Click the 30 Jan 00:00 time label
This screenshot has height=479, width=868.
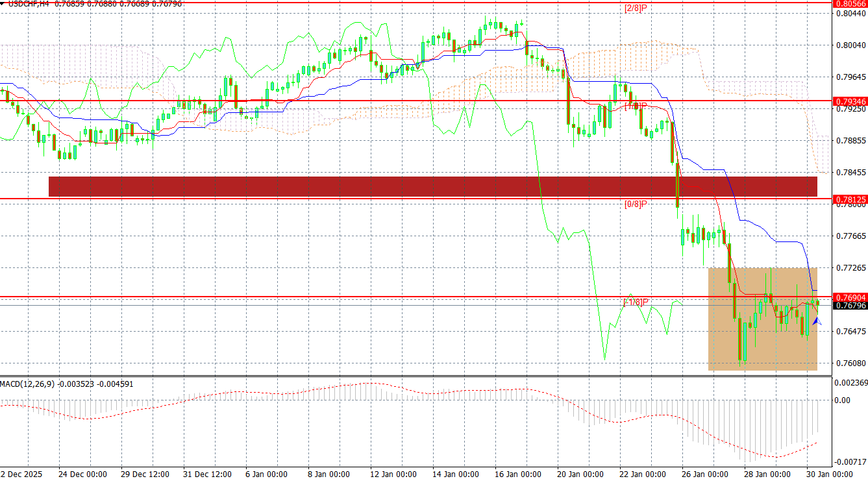tap(828, 474)
